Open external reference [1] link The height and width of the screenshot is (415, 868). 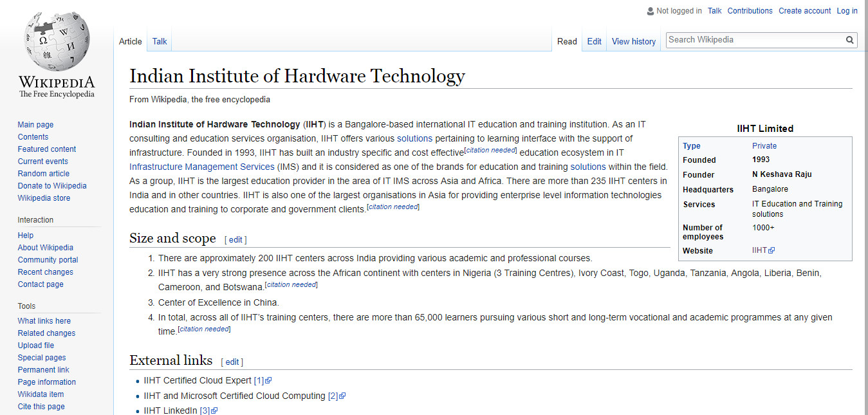pyautogui.click(x=259, y=381)
